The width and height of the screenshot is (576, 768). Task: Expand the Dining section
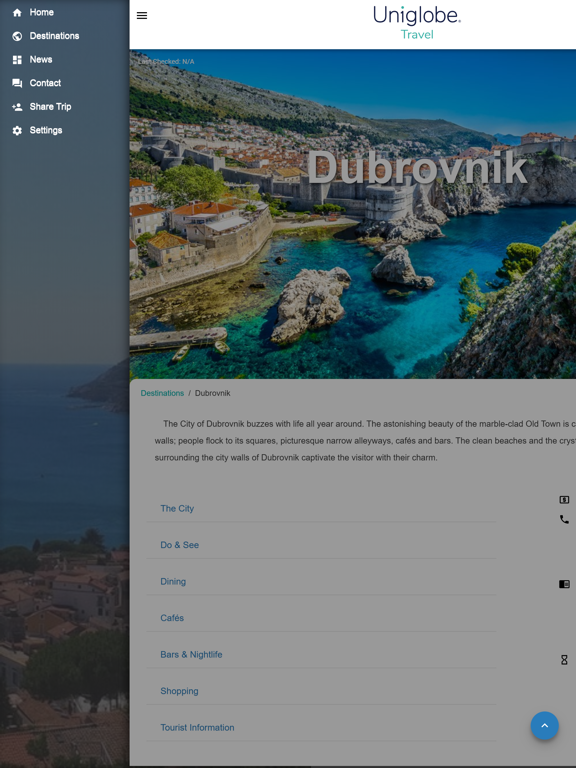(x=321, y=581)
